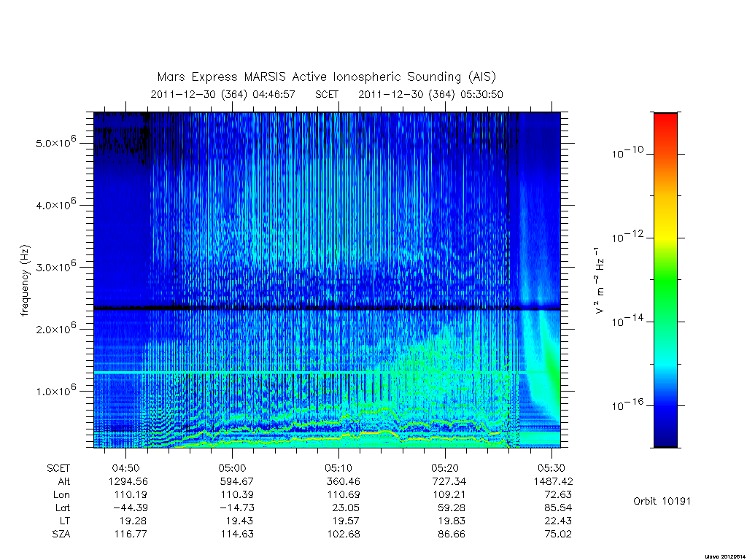Click the 2.0×10⁶ frequency tick label
The width and height of the screenshot is (747, 560).
click(x=55, y=327)
